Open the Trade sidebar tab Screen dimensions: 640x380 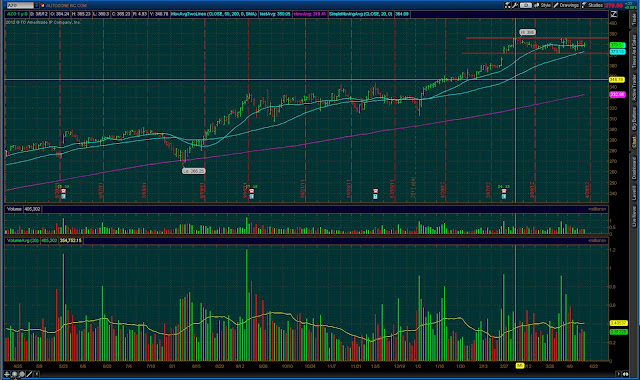coord(634,20)
